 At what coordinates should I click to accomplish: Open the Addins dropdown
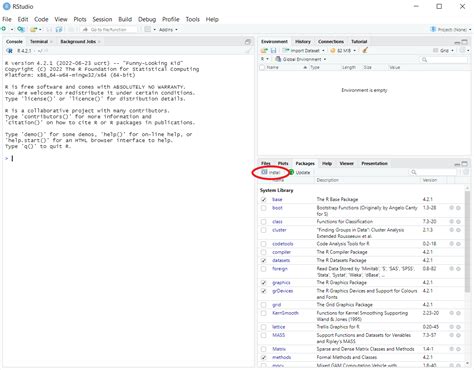tap(168, 29)
